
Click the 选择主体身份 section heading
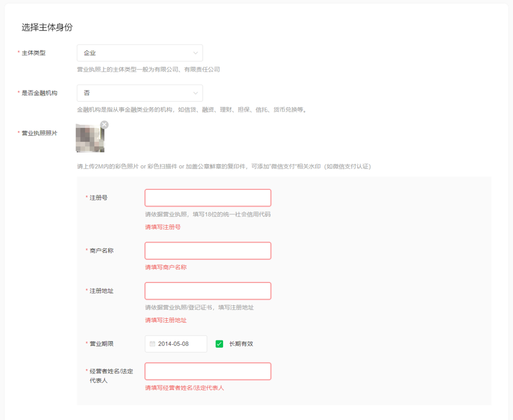coord(47,27)
